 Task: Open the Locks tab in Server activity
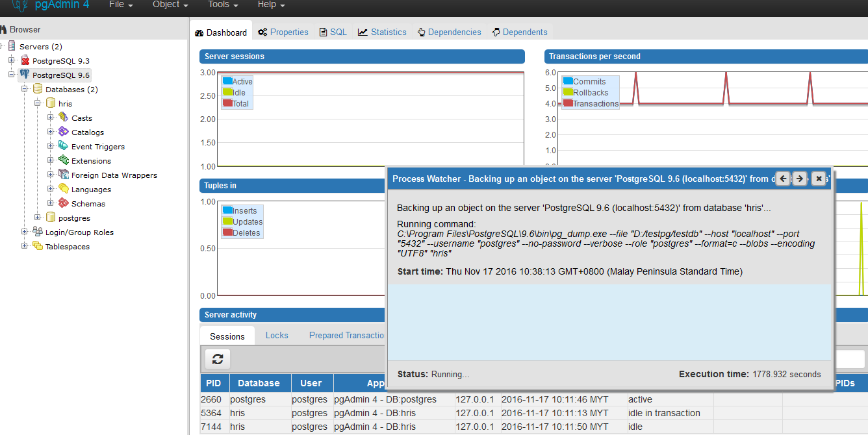(277, 335)
